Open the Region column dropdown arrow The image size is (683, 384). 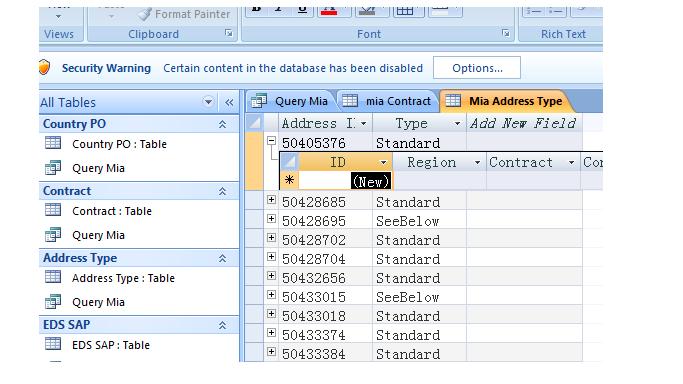coord(477,163)
